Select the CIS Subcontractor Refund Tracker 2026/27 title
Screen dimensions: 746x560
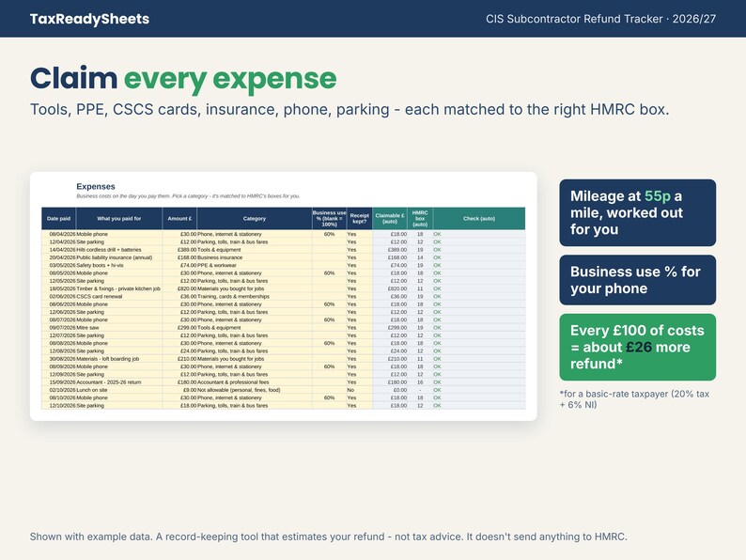(600, 19)
